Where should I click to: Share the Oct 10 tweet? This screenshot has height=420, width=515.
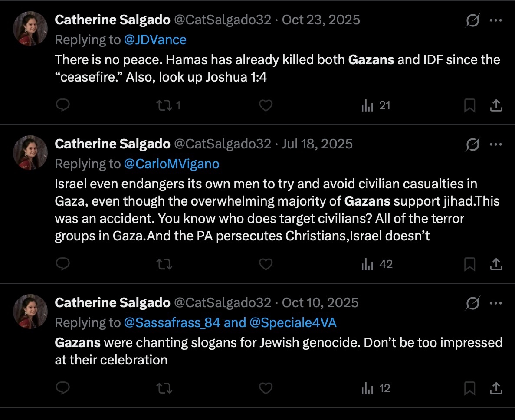point(496,388)
